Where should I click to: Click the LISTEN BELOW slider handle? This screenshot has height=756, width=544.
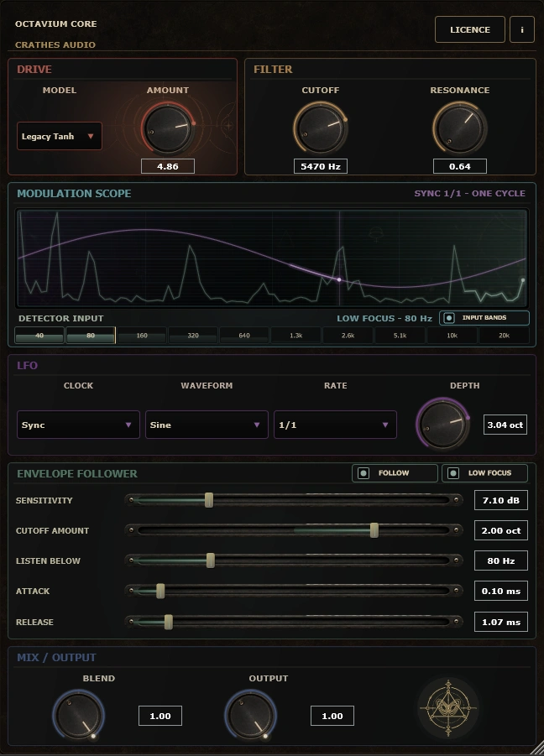point(210,560)
